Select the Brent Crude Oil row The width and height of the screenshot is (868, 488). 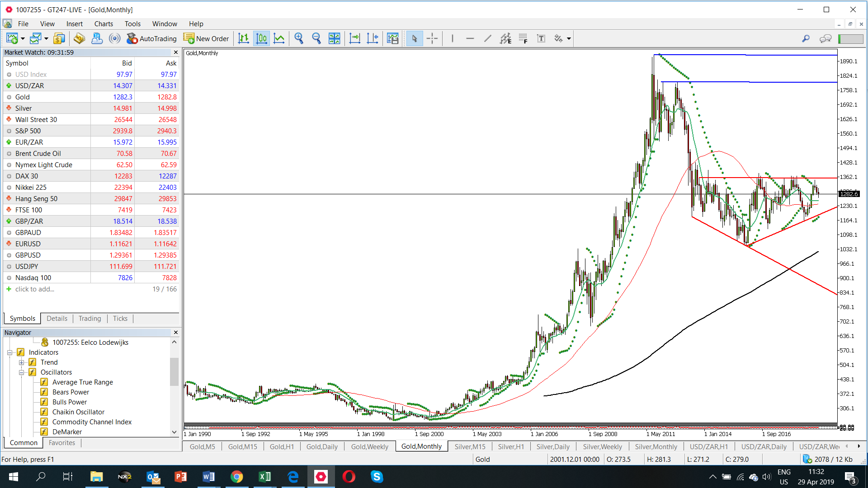[91, 154]
